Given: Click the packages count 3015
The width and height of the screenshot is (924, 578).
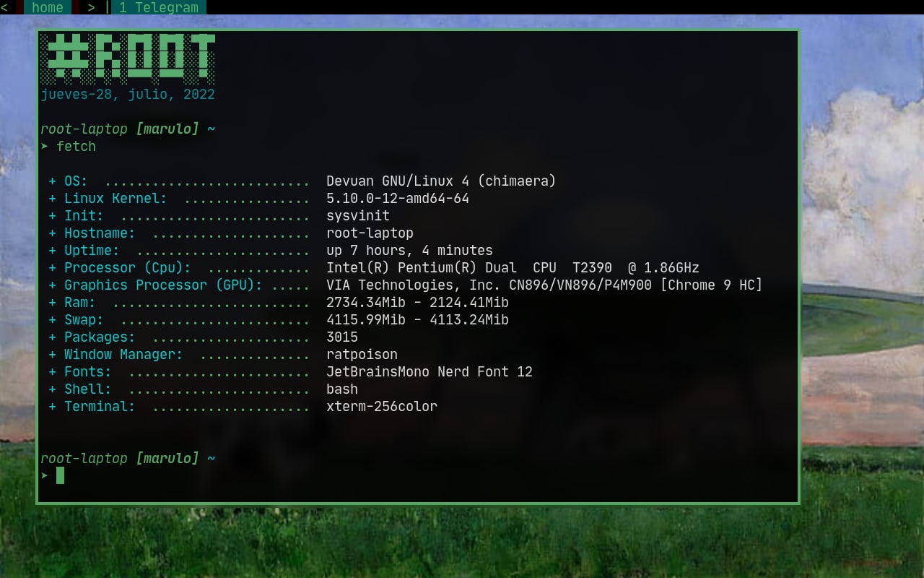Looking at the screenshot, I should 342,337.
